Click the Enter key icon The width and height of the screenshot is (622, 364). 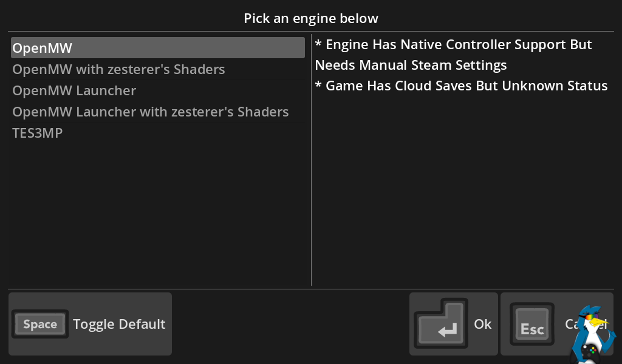click(440, 325)
